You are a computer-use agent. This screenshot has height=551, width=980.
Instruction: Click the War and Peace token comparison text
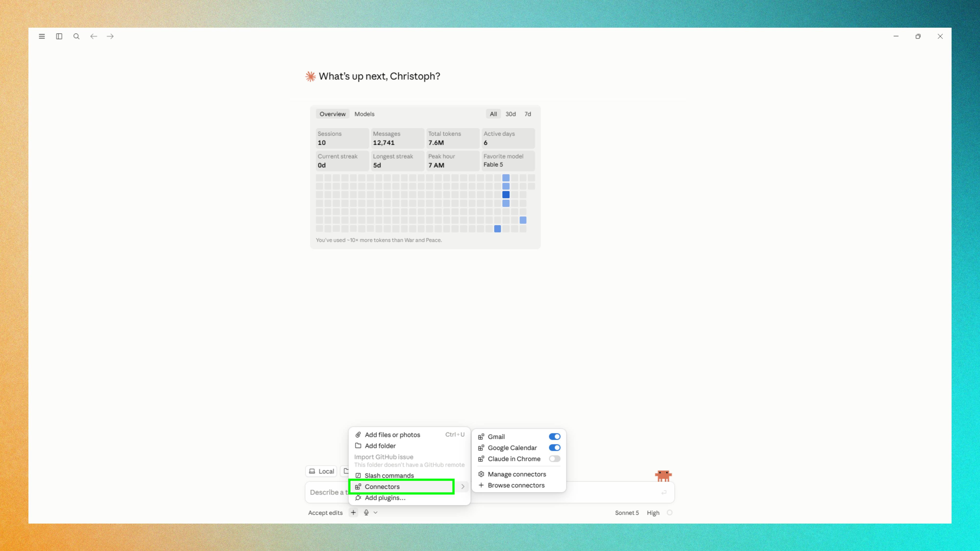point(379,240)
